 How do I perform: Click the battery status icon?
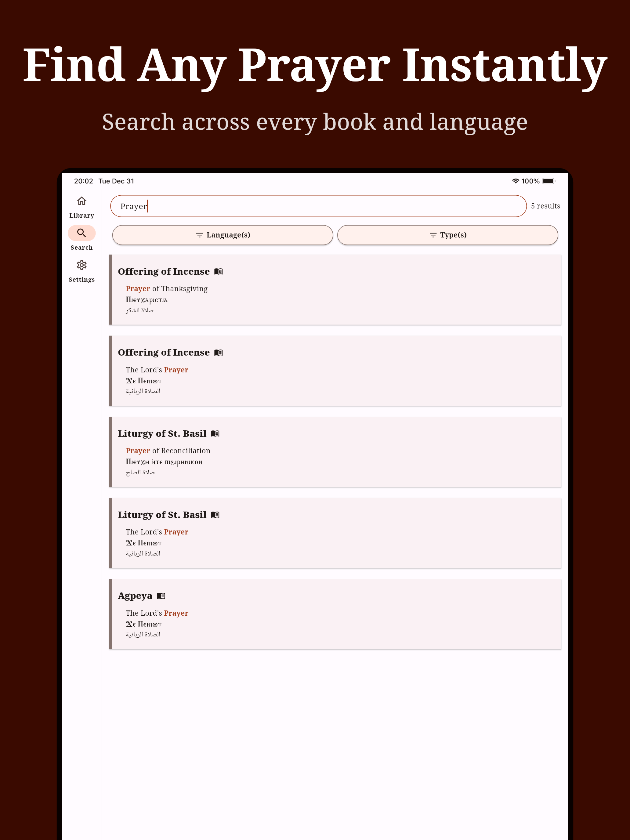point(549,181)
